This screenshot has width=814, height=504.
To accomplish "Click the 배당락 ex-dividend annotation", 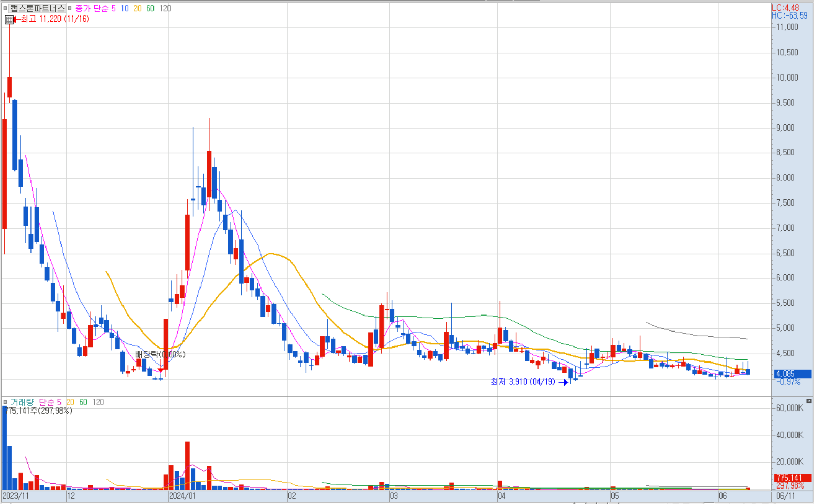I will [x=160, y=354].
